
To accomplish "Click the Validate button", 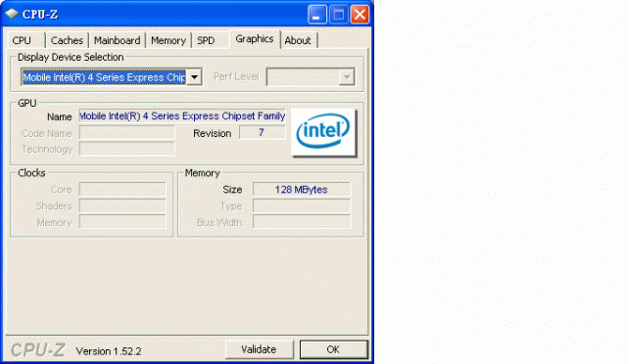I will [x=259, y=349].
